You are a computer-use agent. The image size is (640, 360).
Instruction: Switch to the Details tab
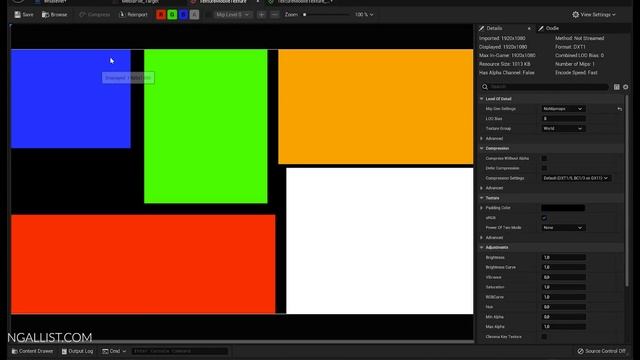pos(494,28)
